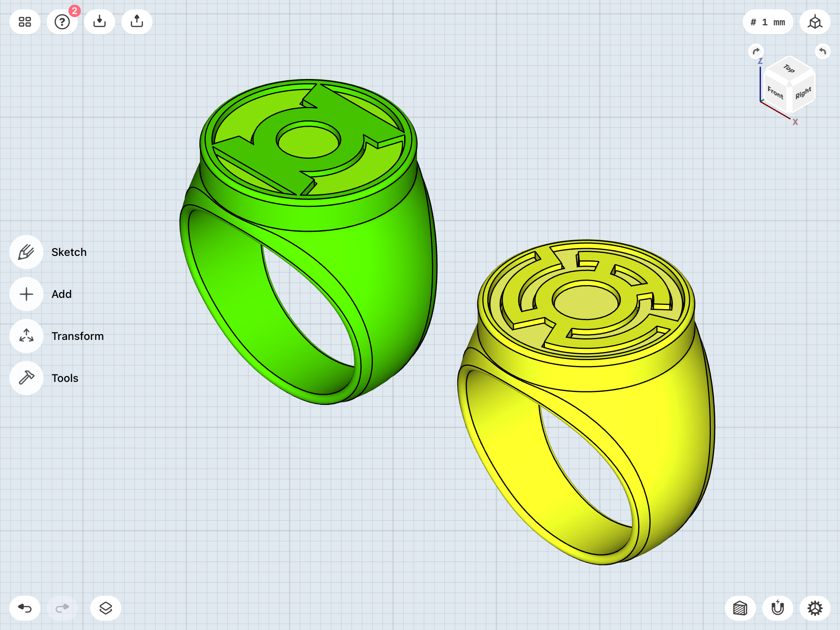This screenshot has width=840, height=630.
Task: Open the Transform arrows icon
Action: [26, 336]
